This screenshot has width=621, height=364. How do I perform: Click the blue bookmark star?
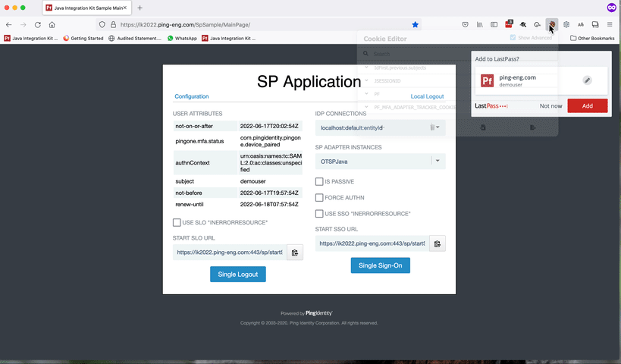(x=415, y=24)
